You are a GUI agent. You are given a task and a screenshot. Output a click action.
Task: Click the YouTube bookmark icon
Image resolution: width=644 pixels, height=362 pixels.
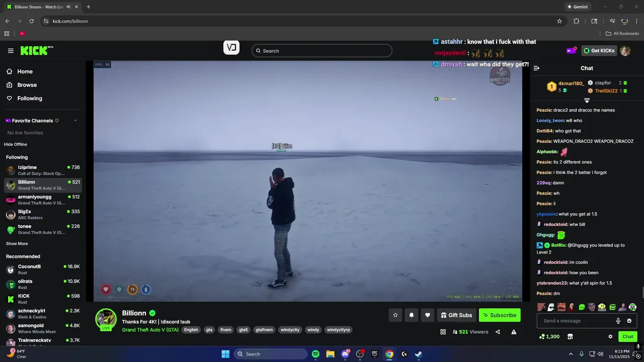pos(22,34)
